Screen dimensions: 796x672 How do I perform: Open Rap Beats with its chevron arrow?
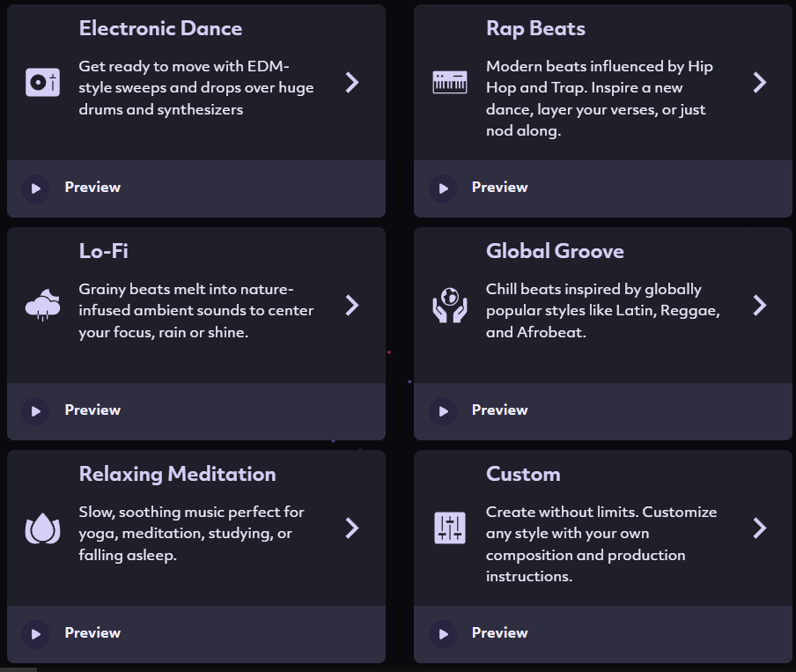tap(759, 82)
